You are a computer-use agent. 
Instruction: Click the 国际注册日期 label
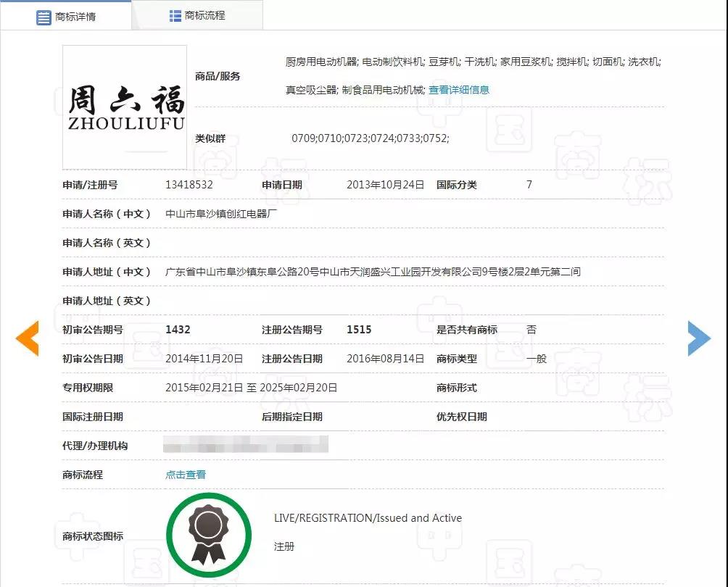point(93,417)
